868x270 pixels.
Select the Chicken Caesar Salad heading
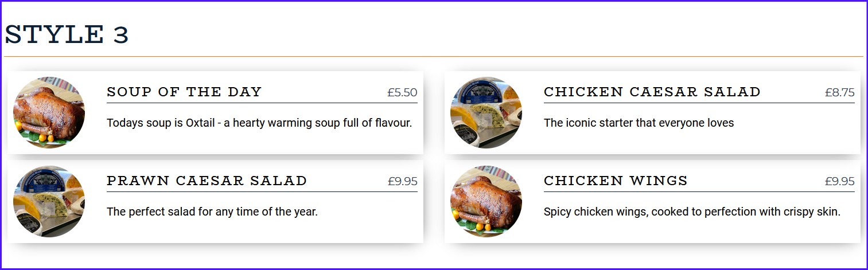(652, 92)
